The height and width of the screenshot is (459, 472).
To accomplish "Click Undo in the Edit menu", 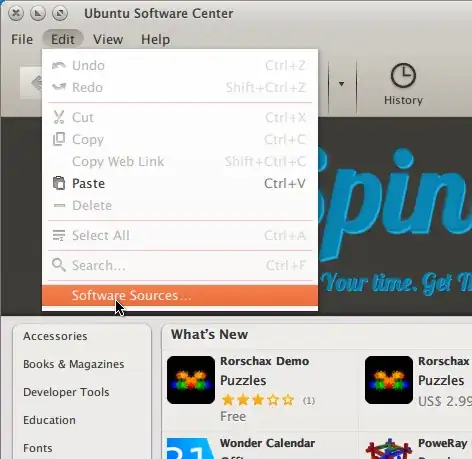I will click(x=180, y=65).
